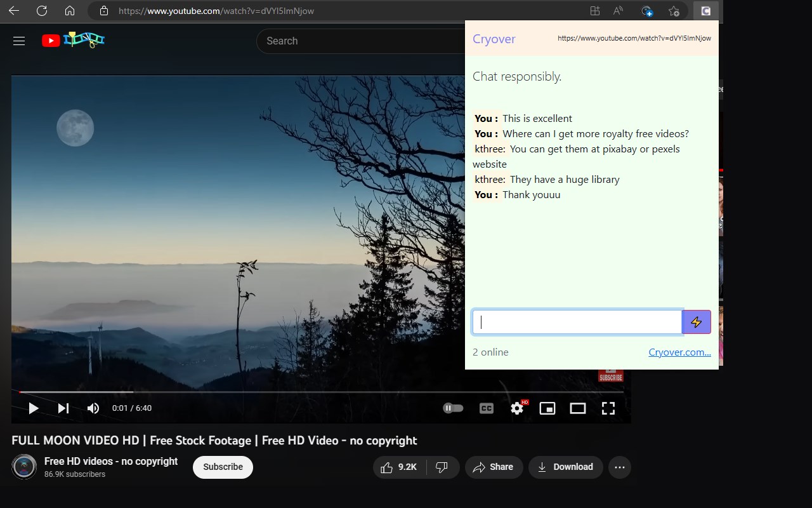
Task: Mute the video using the speaker icon
Action: coord(93,408)
